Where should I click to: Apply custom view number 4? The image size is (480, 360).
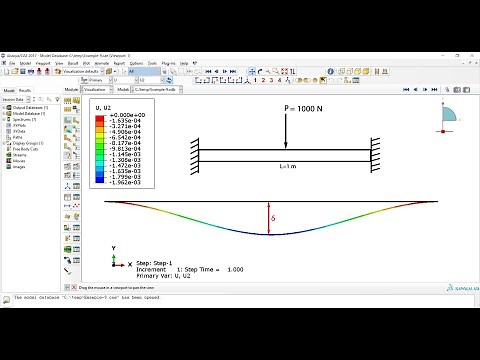(279, 80)
